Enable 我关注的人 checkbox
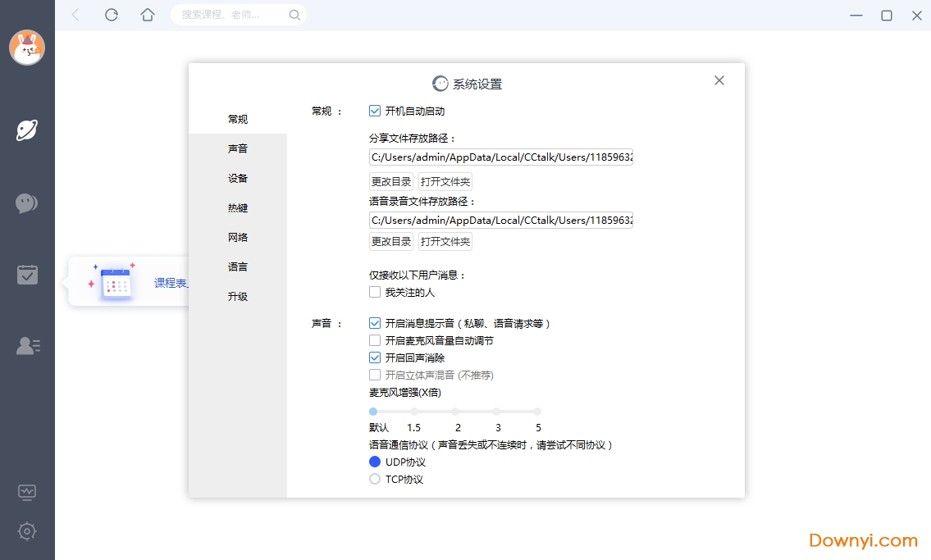The height and width of the screenshot is (560, 931). pos(374,291)
